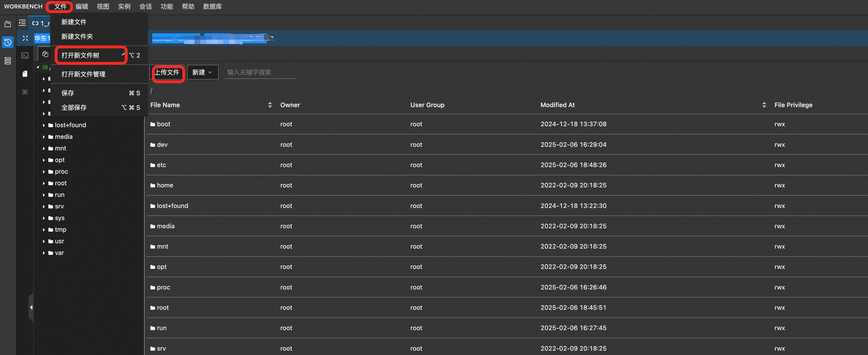Image resolution: width=868 pixels, height=355 pixels.
Task: Open the folder icon in left sidebar
Action: (x=8, y=24)
